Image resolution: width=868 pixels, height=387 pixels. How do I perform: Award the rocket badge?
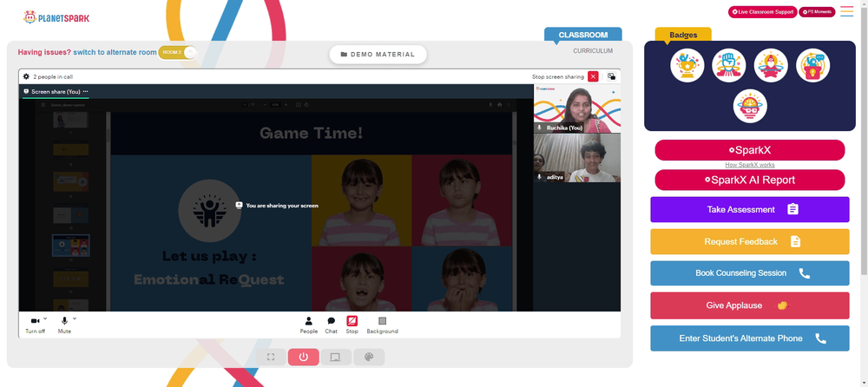point(771,65)
